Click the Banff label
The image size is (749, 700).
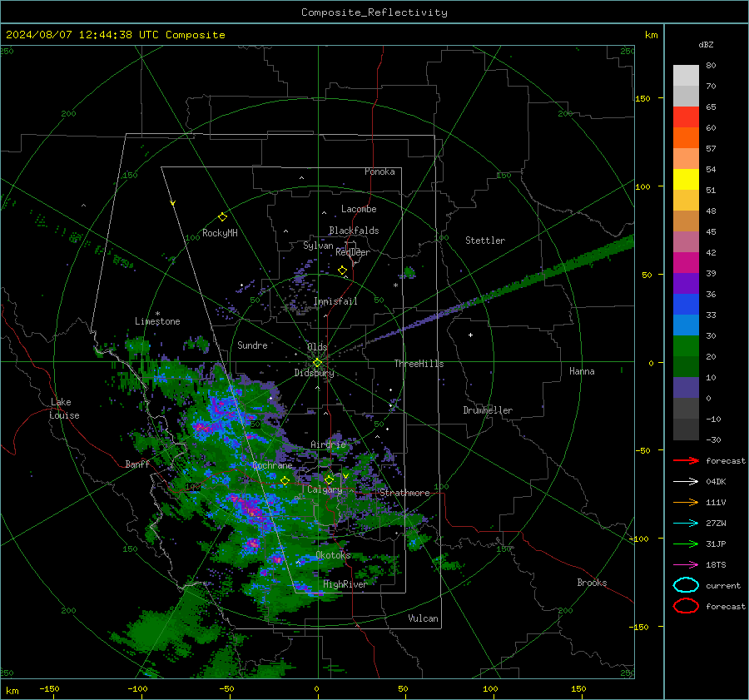[x=137, y=464]
